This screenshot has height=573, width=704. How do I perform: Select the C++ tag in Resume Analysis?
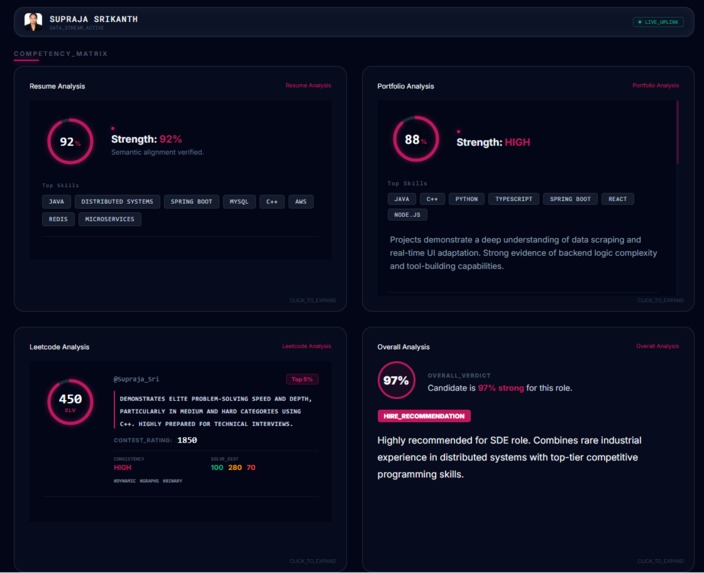coord(272,202)
